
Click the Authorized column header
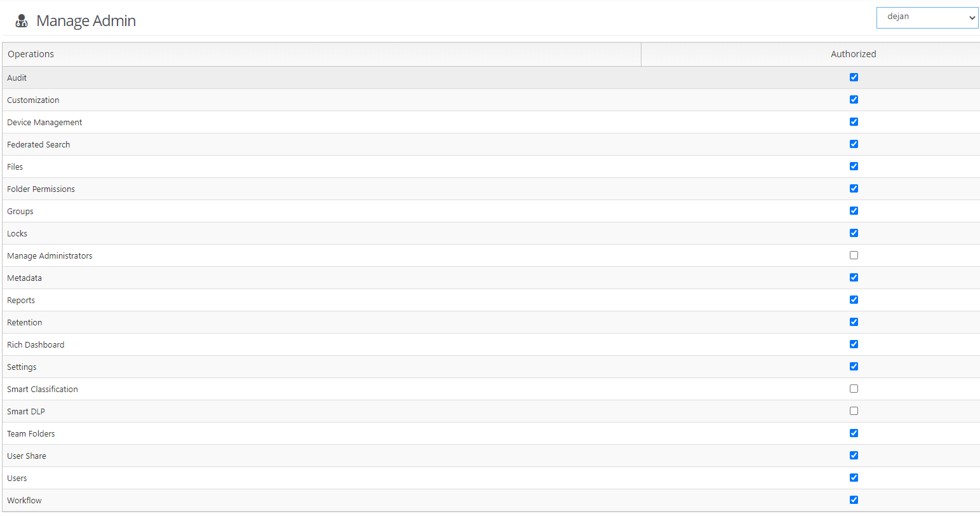853,54
